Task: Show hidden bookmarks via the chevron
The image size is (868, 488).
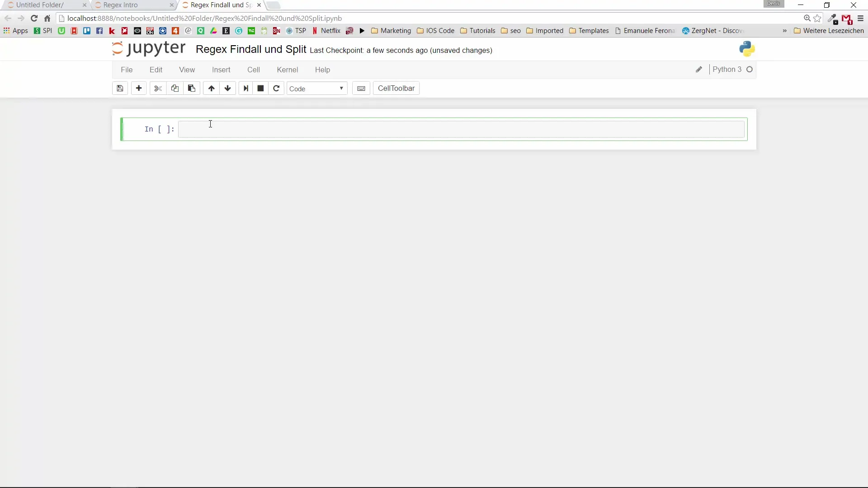Action: [x=784, y=31]
